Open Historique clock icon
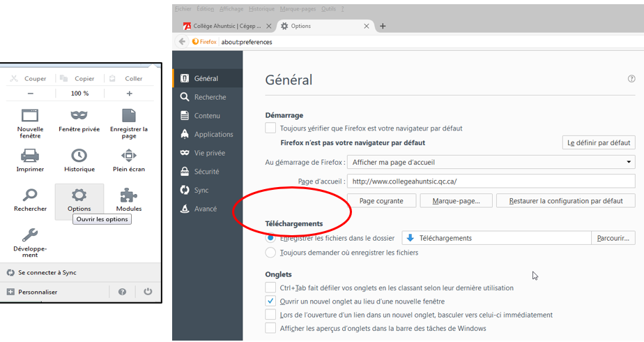 tap(79, 156)
